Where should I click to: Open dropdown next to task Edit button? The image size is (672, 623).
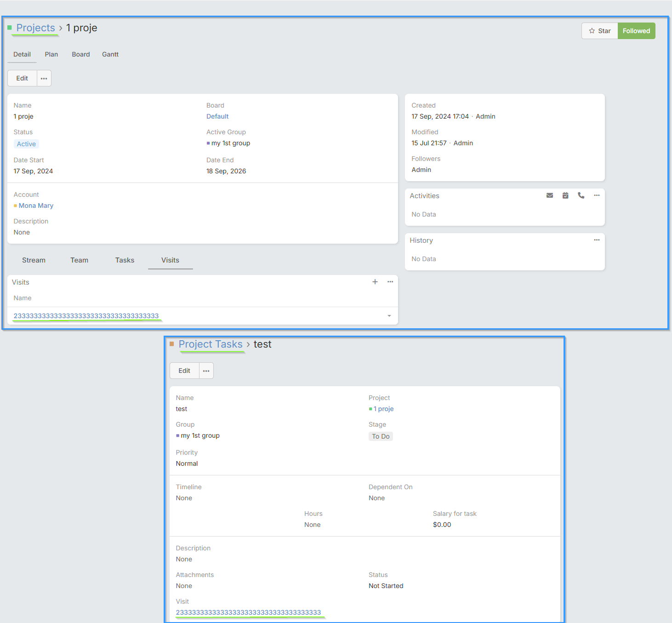tap(206, 371)
